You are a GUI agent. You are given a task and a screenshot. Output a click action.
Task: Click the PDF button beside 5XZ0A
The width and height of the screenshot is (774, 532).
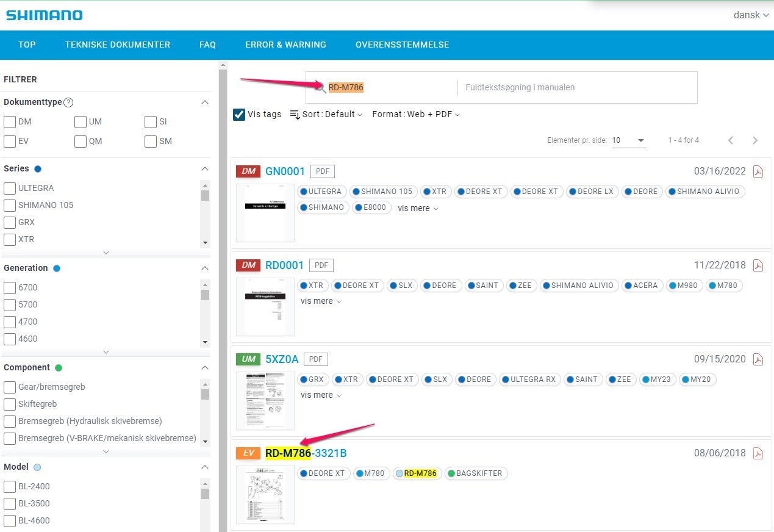pos(316,359)
